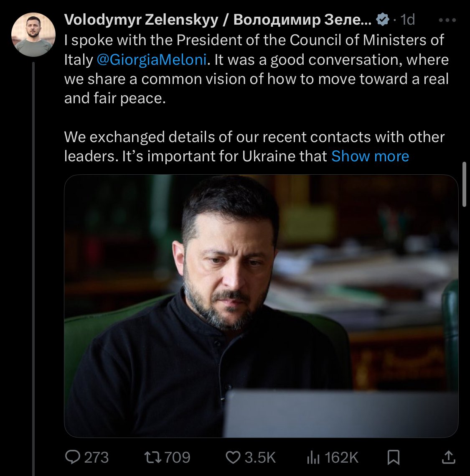Click the vertical scrollbar handle

pos(464,184)
